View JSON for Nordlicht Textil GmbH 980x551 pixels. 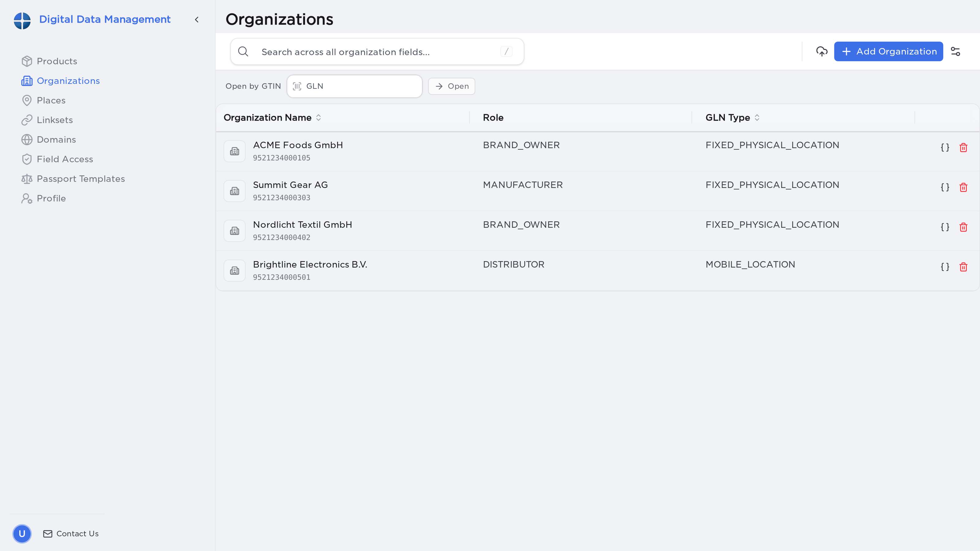[x=945, y=227]
